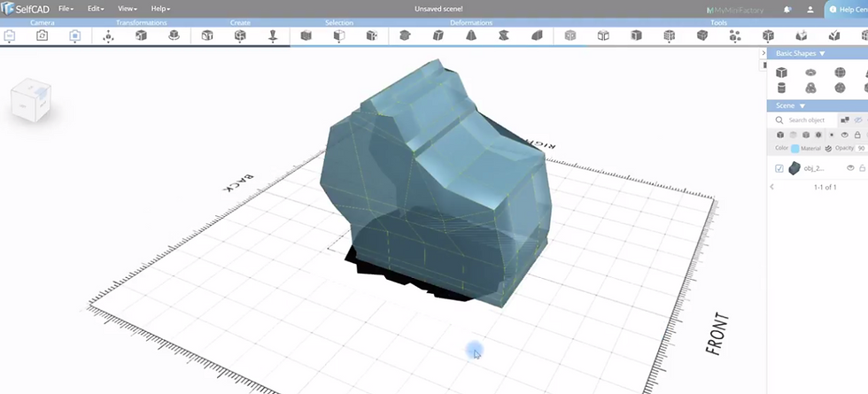This screenshot has width=868, height=394.
Task: Open the Help Center button
Action: tap(849, 10)
